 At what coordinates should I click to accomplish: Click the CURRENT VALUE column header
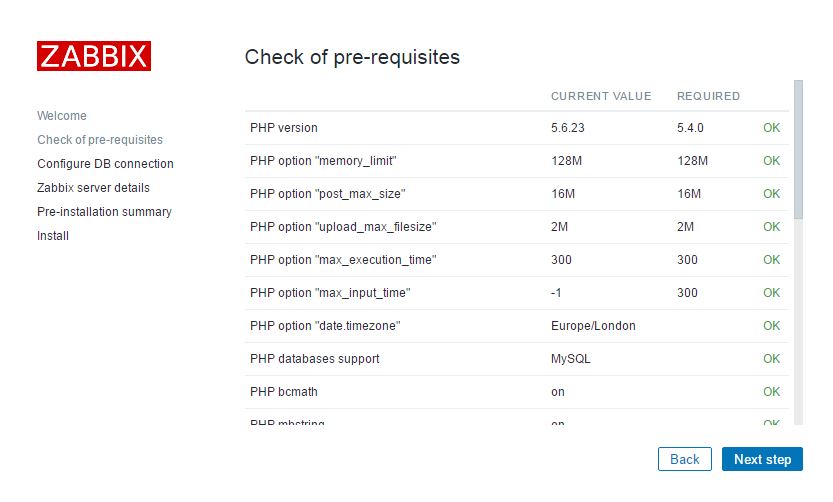601,97
